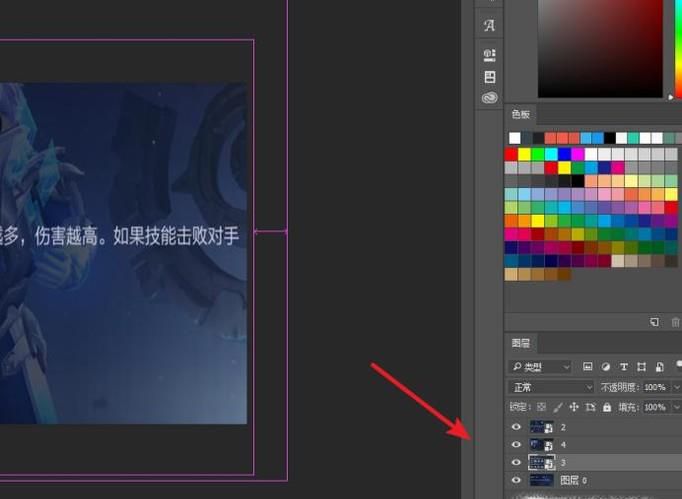Filter layers by type layers icon
Screen dimensions: 682x499
[x=624, y=367]
